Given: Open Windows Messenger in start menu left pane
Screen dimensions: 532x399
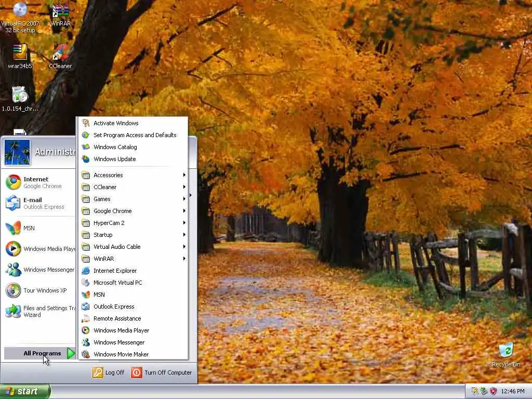Looking at the screenshot, I should (x=39, y=270).
